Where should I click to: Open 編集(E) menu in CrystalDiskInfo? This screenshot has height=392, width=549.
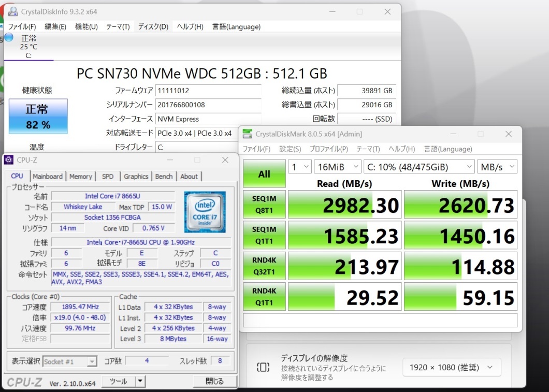click(x=55, y=26)
